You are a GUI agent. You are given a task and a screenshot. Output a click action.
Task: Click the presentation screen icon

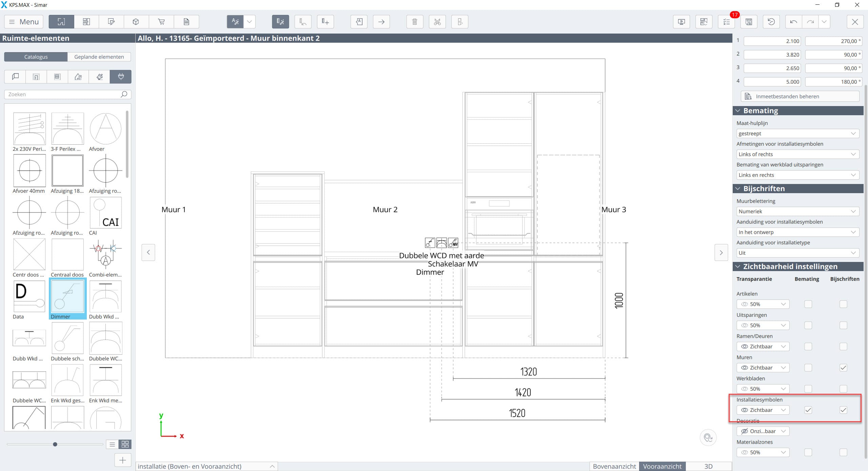click(x=681, y=22)
